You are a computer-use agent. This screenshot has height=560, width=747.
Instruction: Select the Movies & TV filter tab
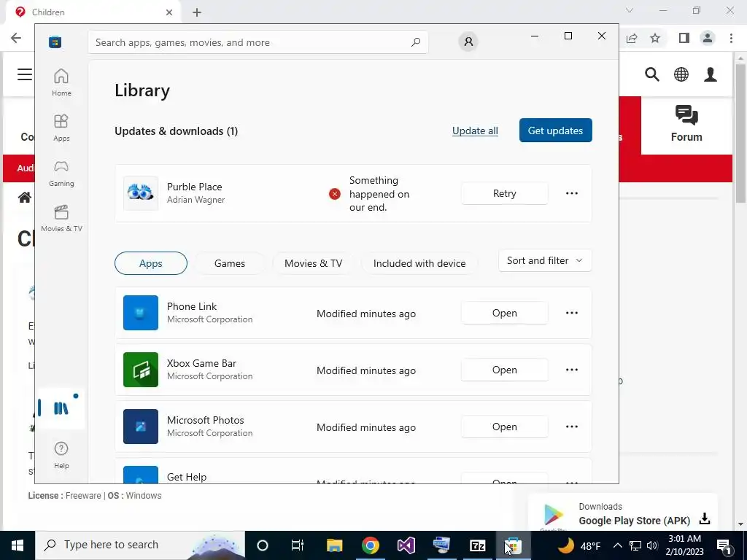[314, 263]
